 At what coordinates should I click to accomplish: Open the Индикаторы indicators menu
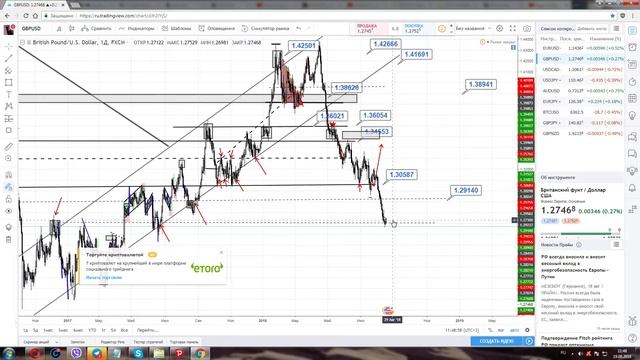(x=137, y=29)
